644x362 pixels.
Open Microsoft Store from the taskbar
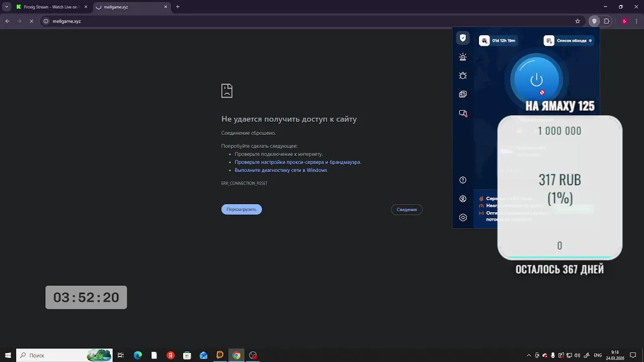187,355
